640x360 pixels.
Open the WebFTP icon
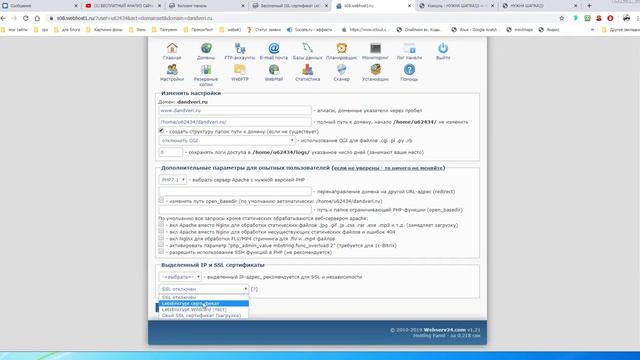point(240,70)
